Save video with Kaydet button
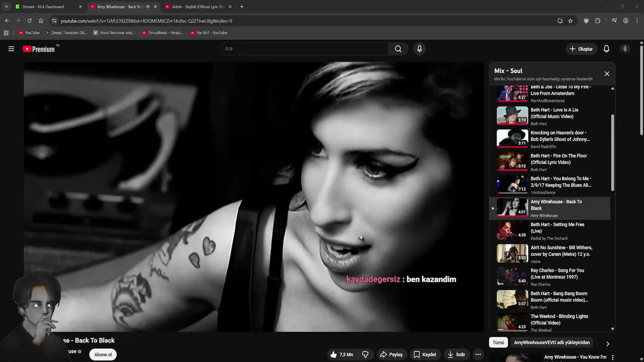 tap(425, 354)
